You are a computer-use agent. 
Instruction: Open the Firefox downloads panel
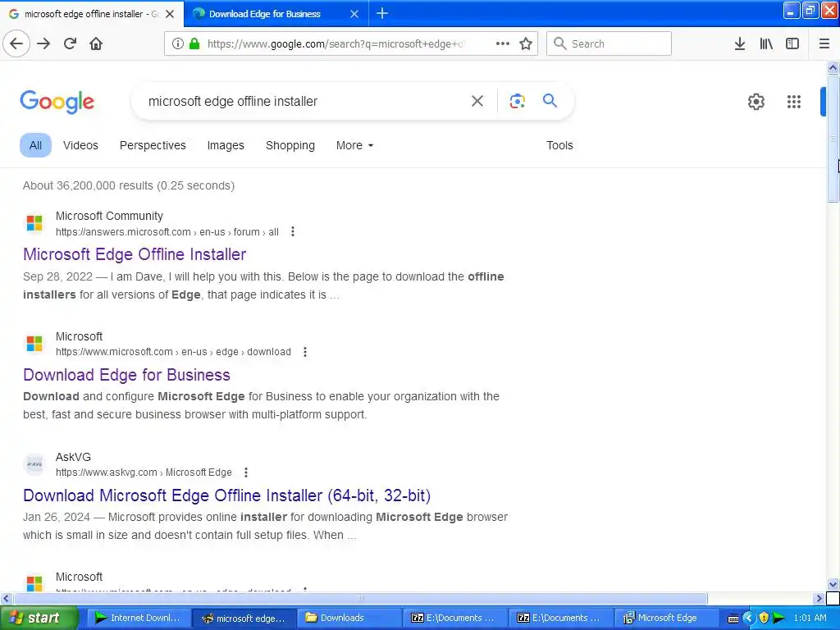[740, 43]
